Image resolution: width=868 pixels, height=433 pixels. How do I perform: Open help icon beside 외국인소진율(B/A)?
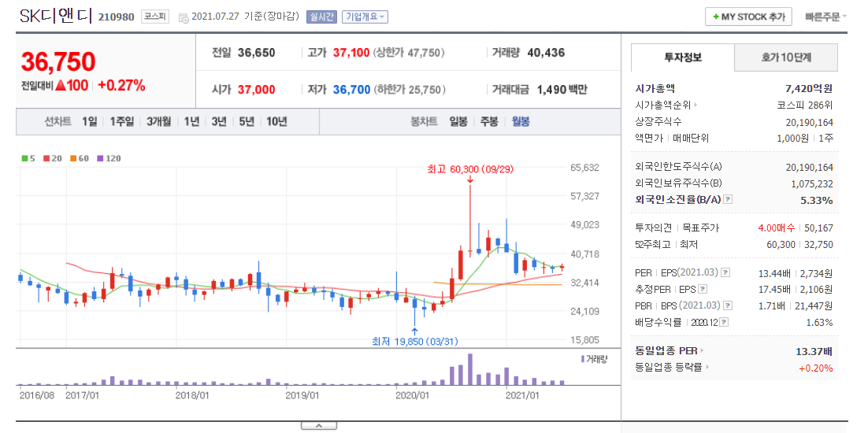[728, 200]
